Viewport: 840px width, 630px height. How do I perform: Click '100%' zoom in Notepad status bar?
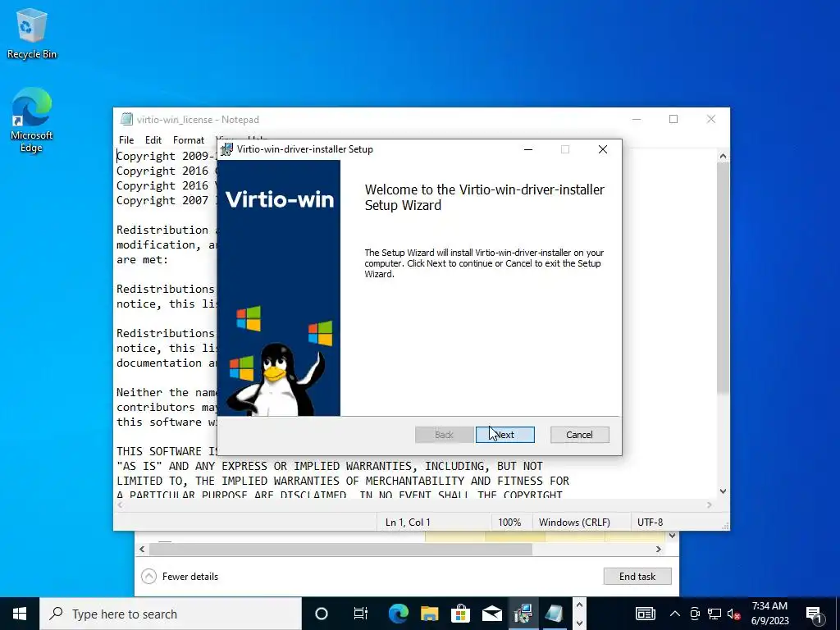(509, 522)
